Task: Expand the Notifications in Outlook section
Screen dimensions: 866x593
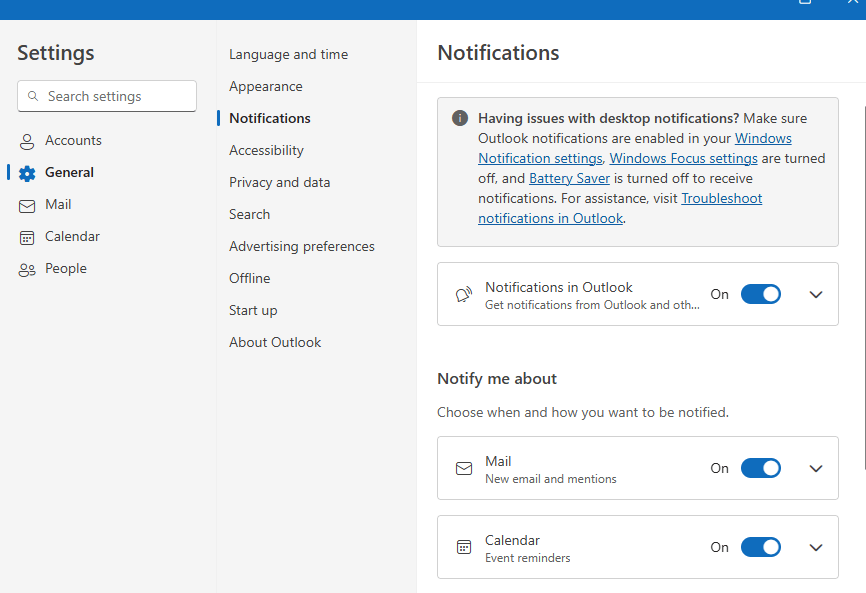Action: coord(816,294)
